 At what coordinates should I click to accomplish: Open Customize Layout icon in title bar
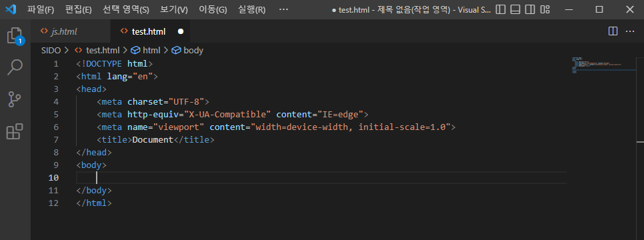coord(545,9)
